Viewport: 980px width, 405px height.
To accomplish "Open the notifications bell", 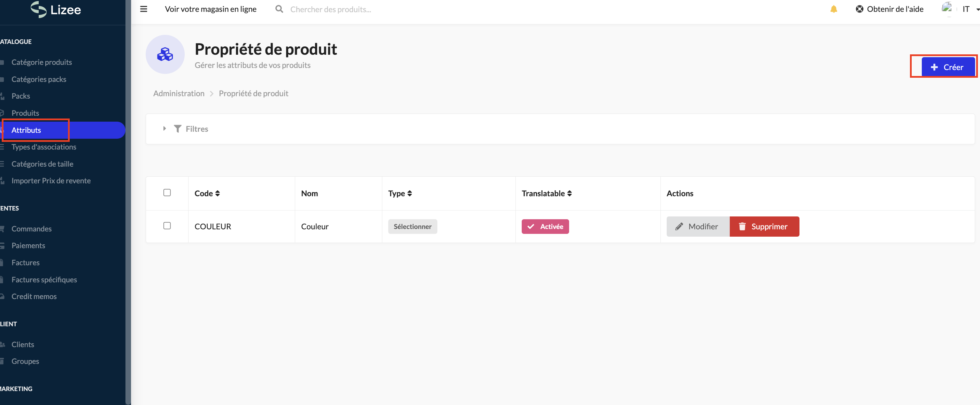I will point(833,9).
